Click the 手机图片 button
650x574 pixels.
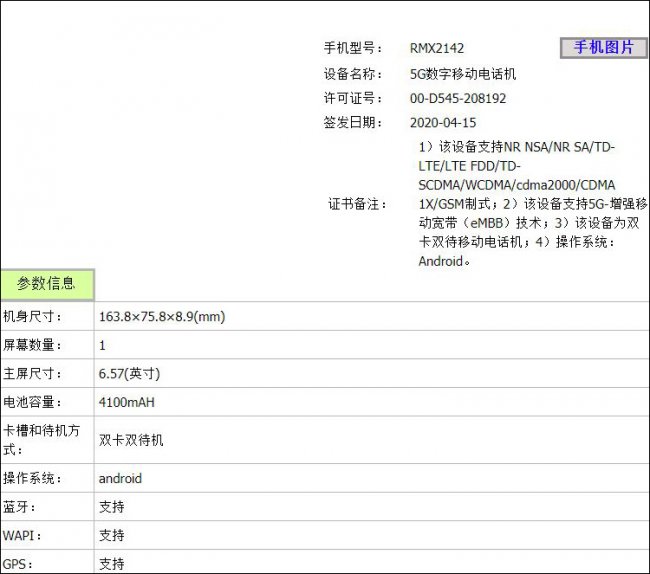click(602, 48)
